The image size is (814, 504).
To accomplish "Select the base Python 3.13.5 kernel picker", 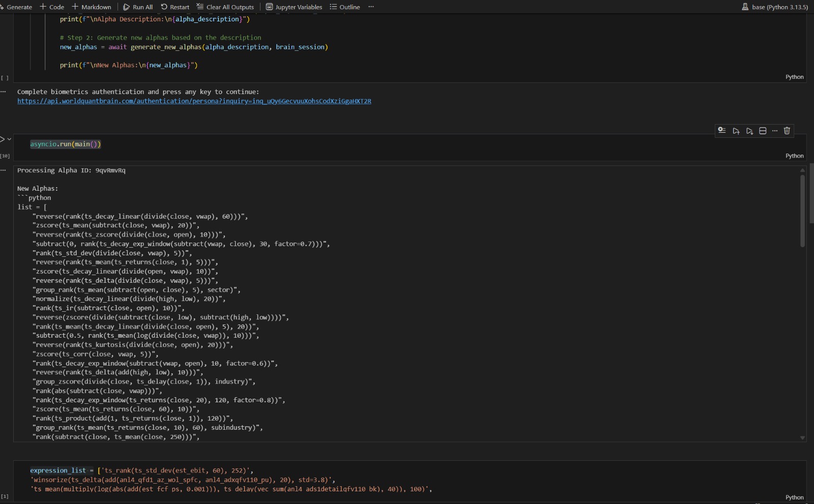I will (775, 7).
